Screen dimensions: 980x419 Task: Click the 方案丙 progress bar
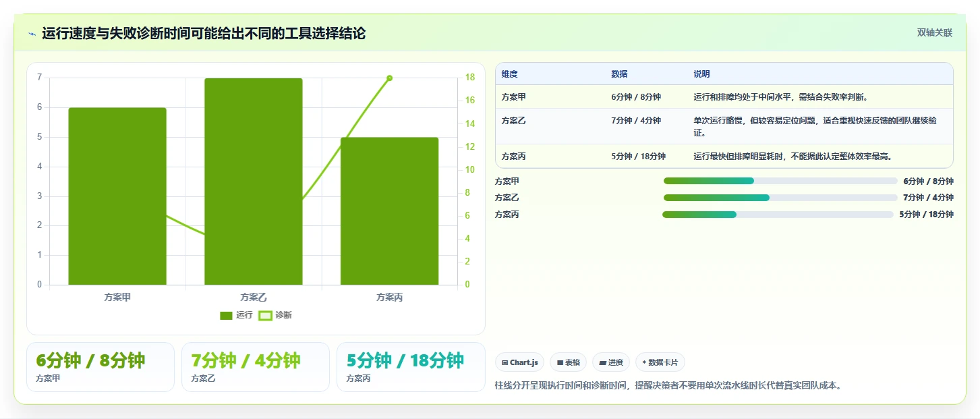[x=778, y=215]
